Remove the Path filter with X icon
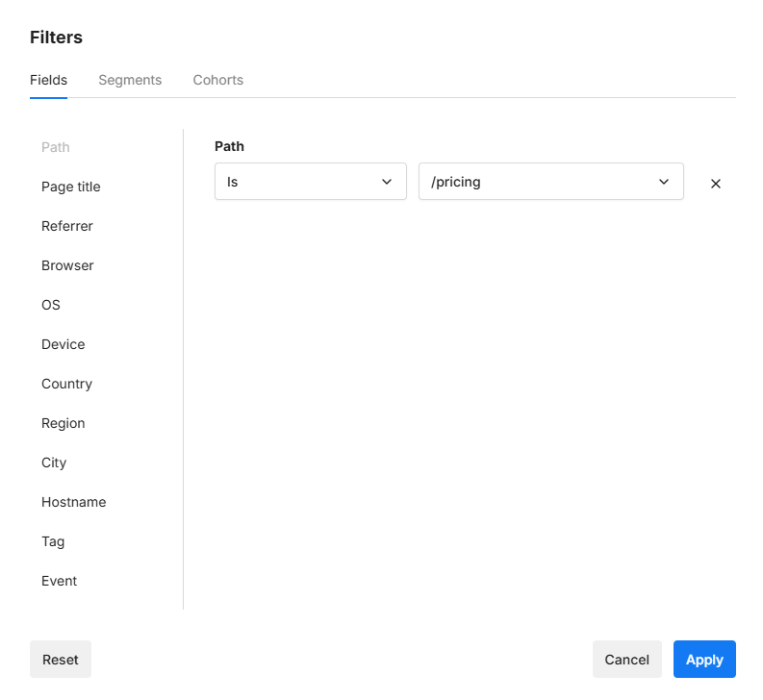This screenshot has width=763, height=700. click(715, 184)
